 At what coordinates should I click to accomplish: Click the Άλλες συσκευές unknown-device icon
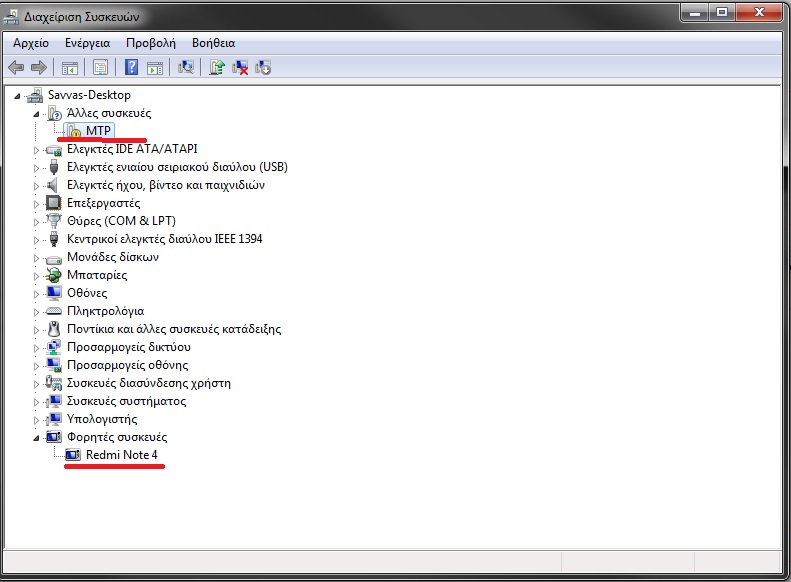coord(54,113)
